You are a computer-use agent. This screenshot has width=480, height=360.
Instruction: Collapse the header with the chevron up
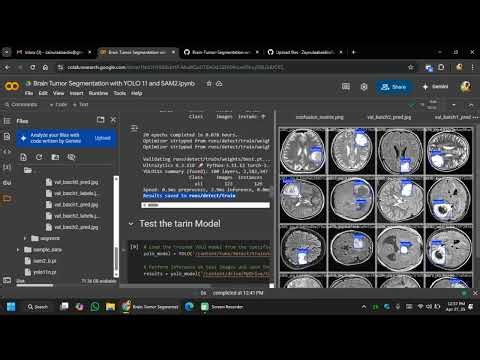click(471, 105)
